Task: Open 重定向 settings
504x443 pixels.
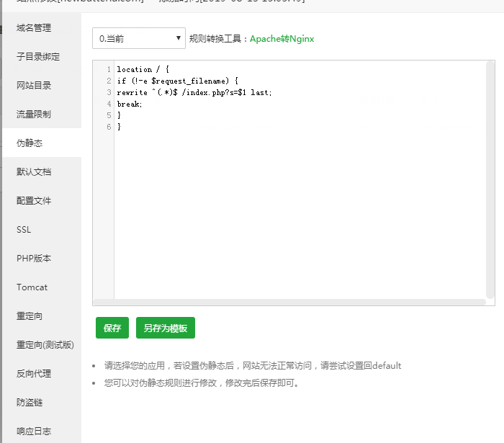Action: pos(30,316)
